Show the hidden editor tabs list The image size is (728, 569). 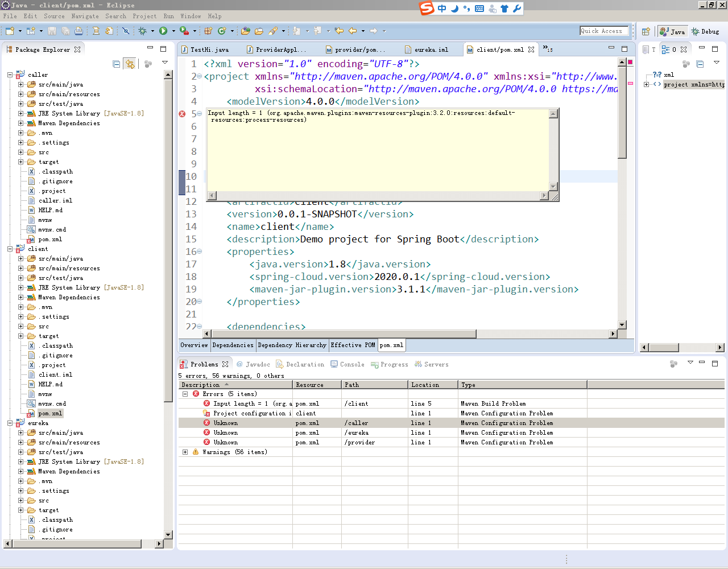tap(548, 49)
